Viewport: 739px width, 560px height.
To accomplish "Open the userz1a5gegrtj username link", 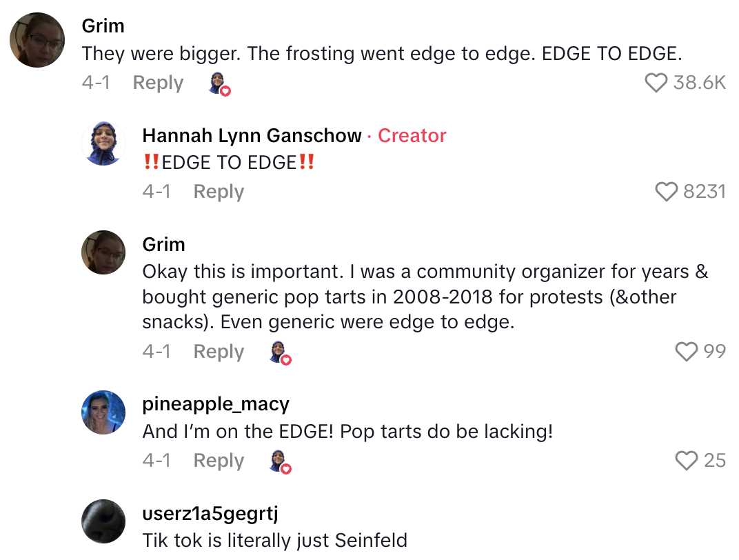I will 210,513.
